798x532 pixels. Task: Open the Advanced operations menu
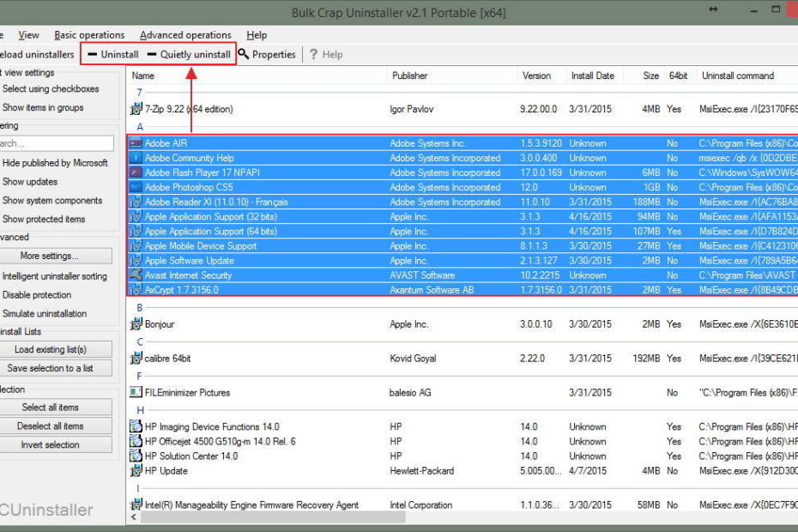[185, 35]
